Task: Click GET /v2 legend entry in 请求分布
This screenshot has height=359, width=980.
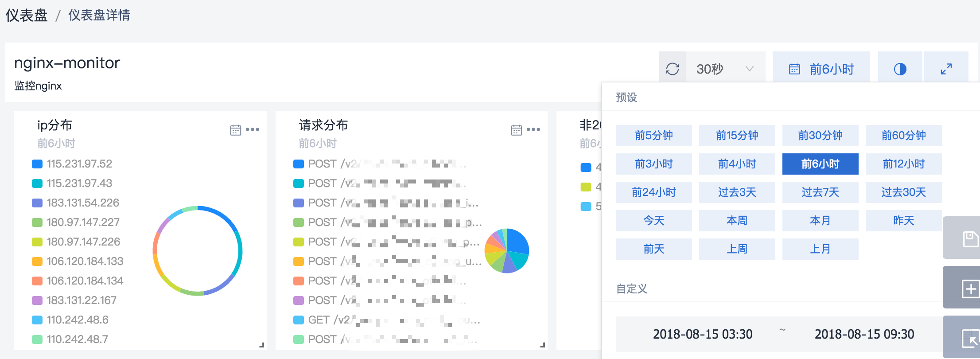Action: [387, 320]
